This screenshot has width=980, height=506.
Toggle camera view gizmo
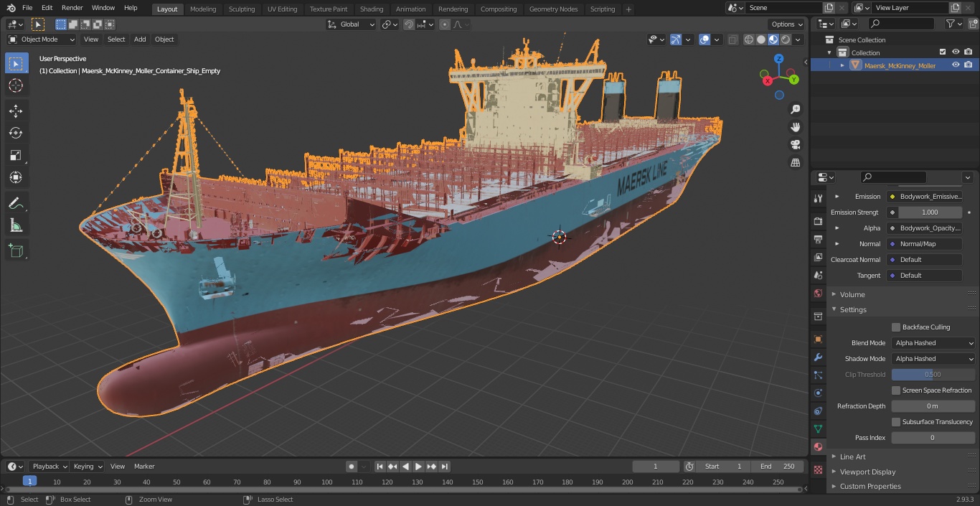[795, 145]
